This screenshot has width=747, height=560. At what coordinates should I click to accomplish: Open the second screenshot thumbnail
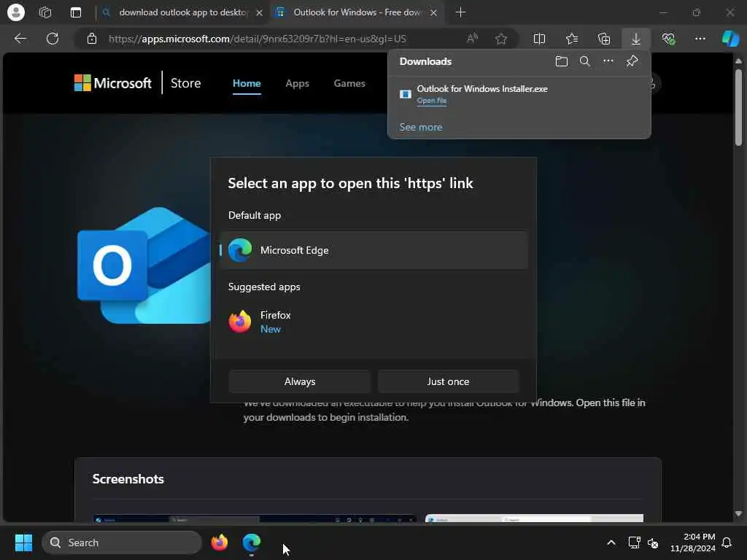coord(534,518)
